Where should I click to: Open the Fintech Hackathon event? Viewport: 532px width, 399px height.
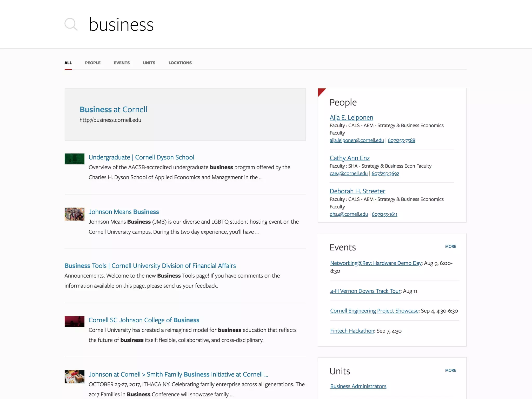tap(352, 331)
